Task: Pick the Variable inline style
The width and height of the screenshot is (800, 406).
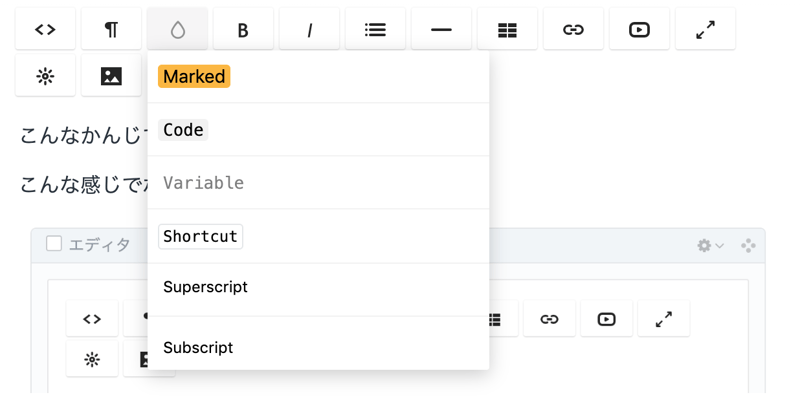Action: click(203, 183)
